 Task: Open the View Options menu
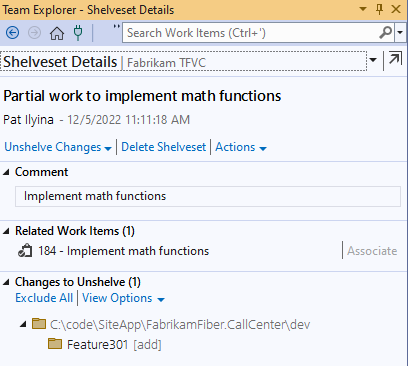tap(123, 298)
